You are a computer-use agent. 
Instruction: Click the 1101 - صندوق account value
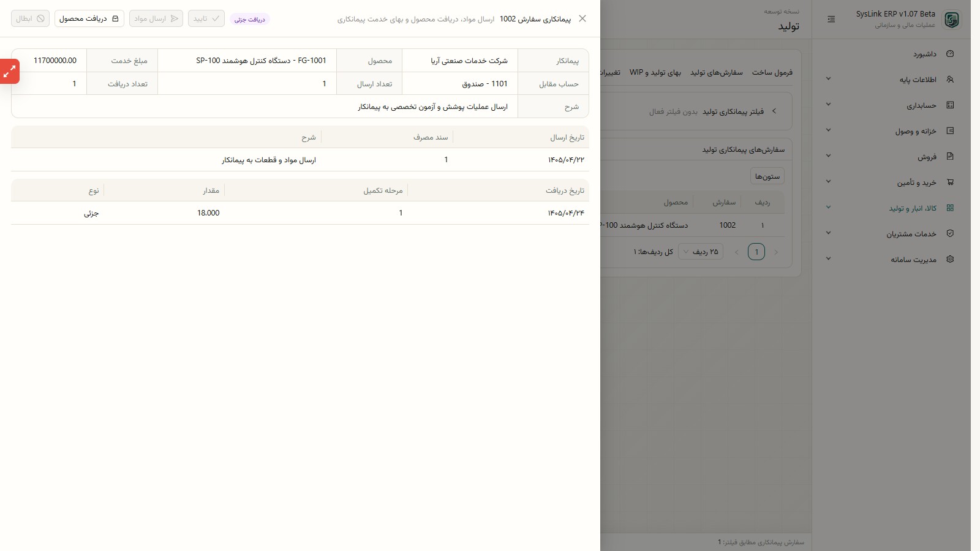(485, 84)
